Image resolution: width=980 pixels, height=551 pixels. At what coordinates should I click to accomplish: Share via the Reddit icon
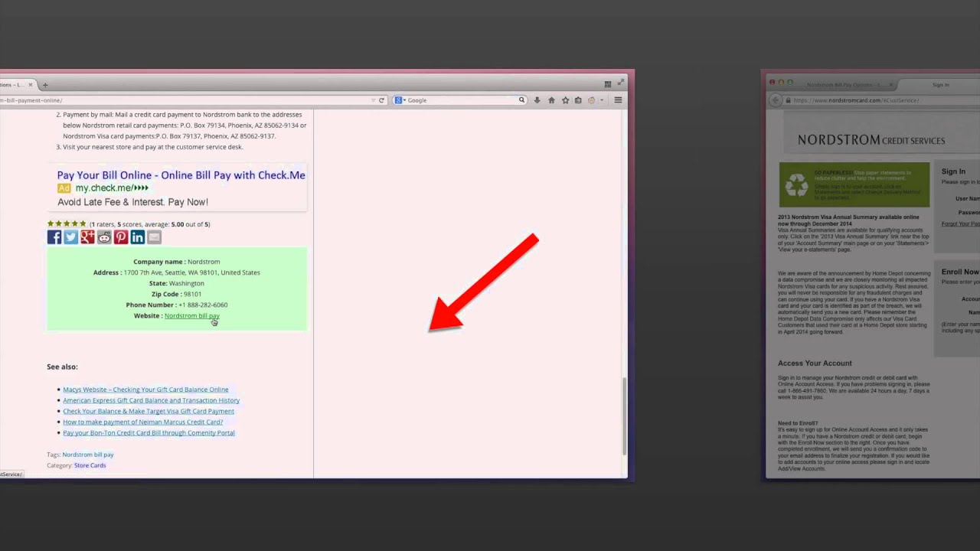point(104,237)
